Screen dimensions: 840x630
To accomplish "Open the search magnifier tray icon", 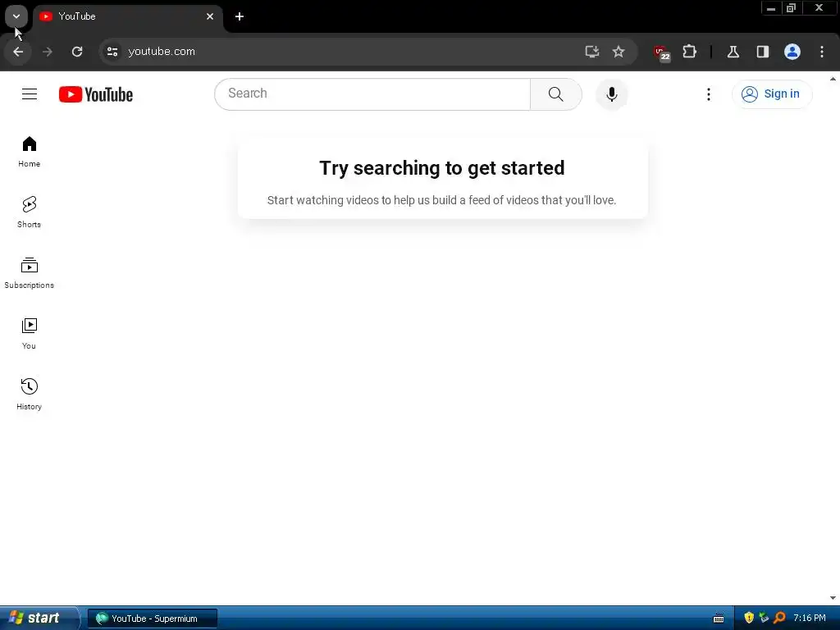I will 779,619.
